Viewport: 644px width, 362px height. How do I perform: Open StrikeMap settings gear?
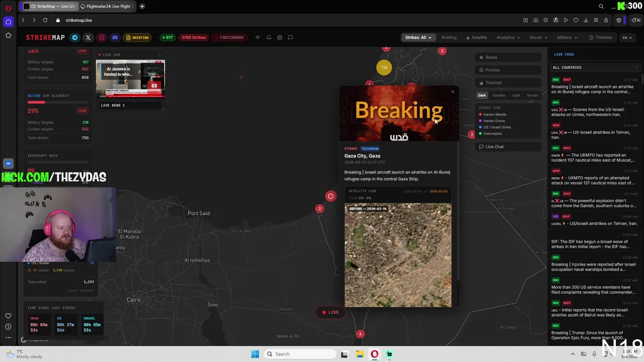280,37
